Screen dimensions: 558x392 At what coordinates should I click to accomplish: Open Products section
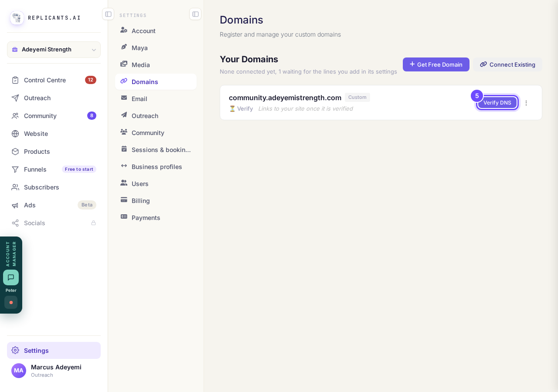click(54, 152)
